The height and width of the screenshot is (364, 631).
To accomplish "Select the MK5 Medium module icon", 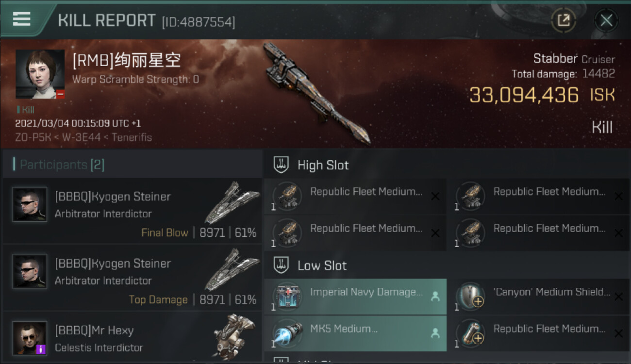I will 287,334.
